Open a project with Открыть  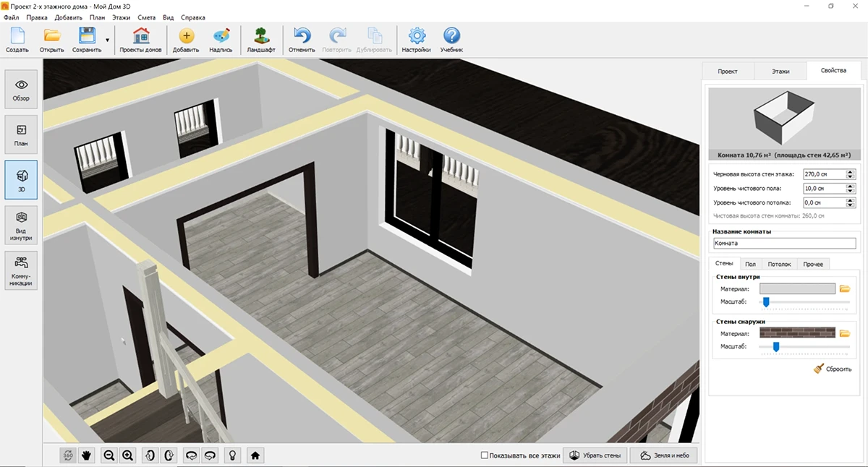(x=51, y=40)
